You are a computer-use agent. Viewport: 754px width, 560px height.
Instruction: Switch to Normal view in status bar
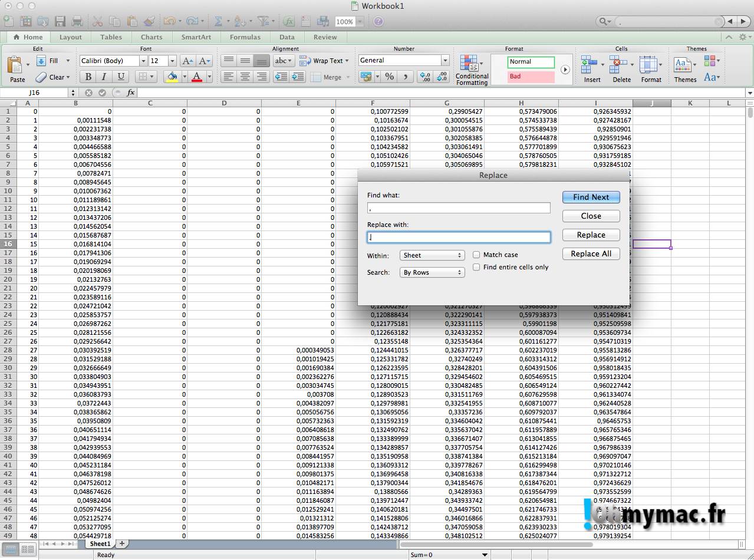(x=11, y=549)
